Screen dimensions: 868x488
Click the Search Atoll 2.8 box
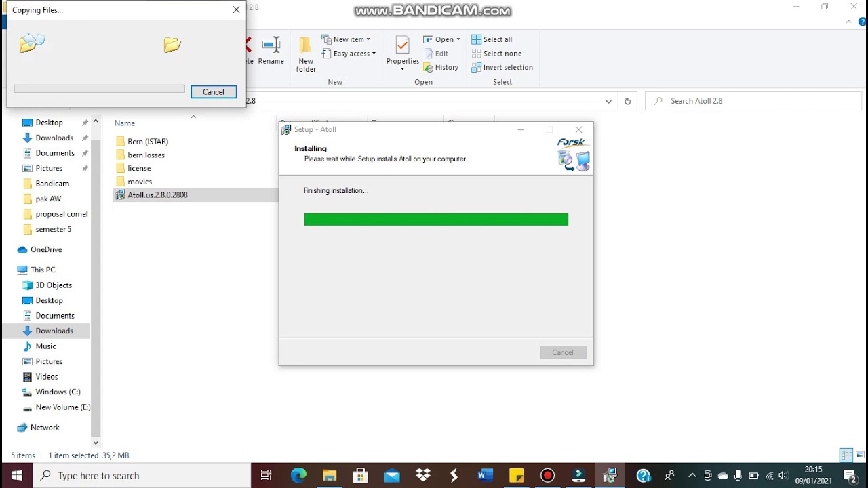pyautogui.click(x=753, y=101)
